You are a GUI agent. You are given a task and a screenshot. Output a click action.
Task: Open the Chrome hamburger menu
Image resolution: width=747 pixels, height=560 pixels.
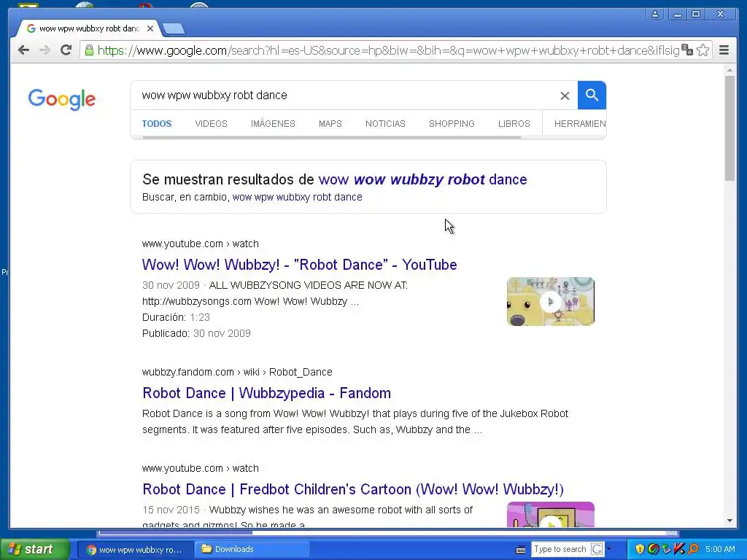(724, 50)
